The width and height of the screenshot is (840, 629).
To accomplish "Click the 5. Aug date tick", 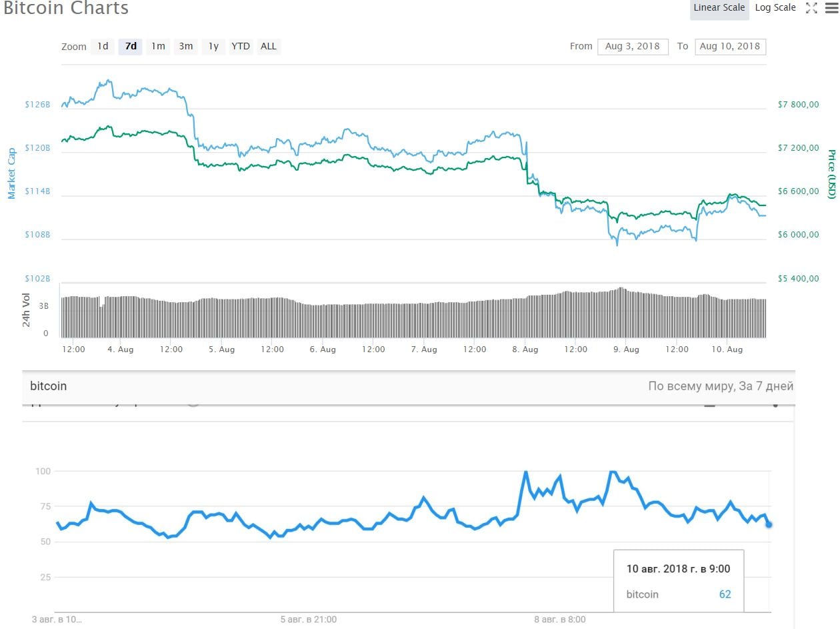I will click(222, 350).
